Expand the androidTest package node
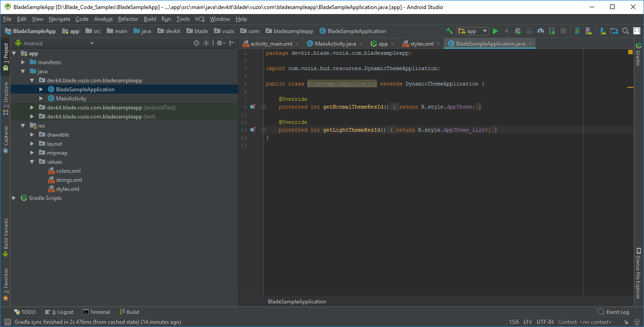Viewport: 644px width, 327px height. (x=32, y=108)
